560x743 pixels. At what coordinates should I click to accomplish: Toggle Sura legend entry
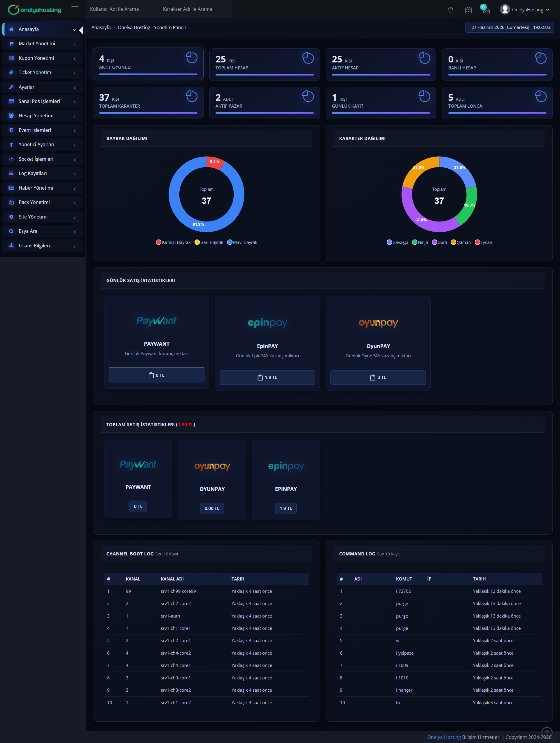(440, 242)
